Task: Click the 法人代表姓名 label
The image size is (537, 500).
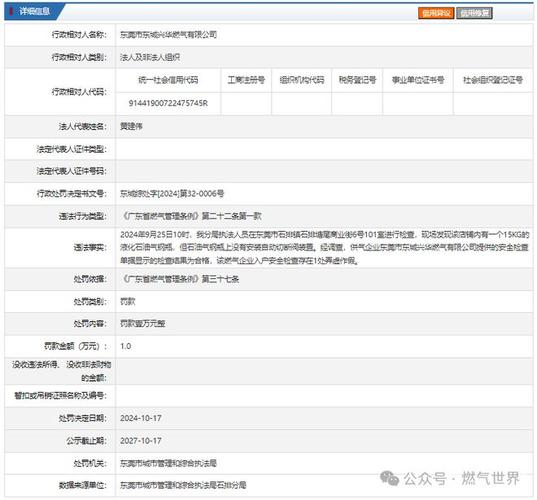Action: point(83,126)
